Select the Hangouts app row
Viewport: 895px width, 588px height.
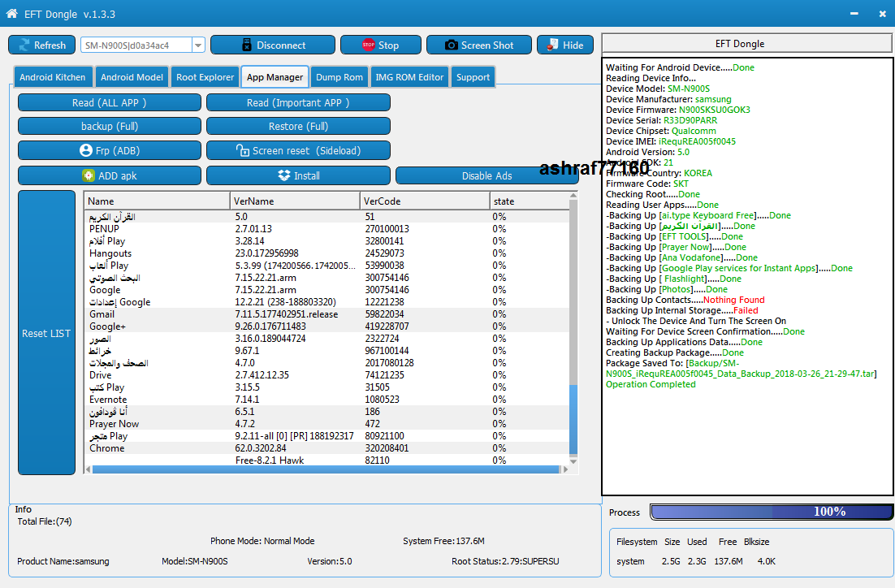coord(327,253)
